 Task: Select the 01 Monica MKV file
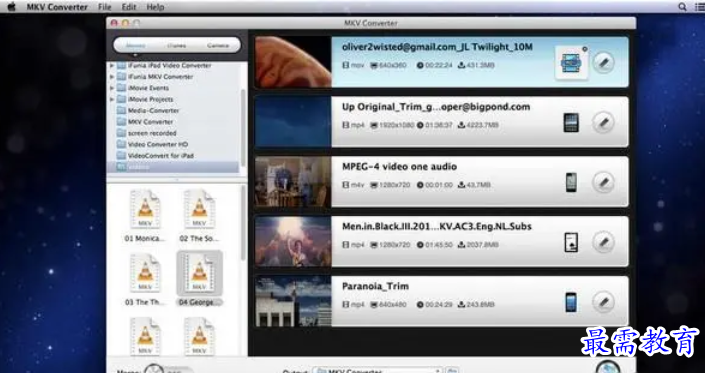(x=145, y=215)
